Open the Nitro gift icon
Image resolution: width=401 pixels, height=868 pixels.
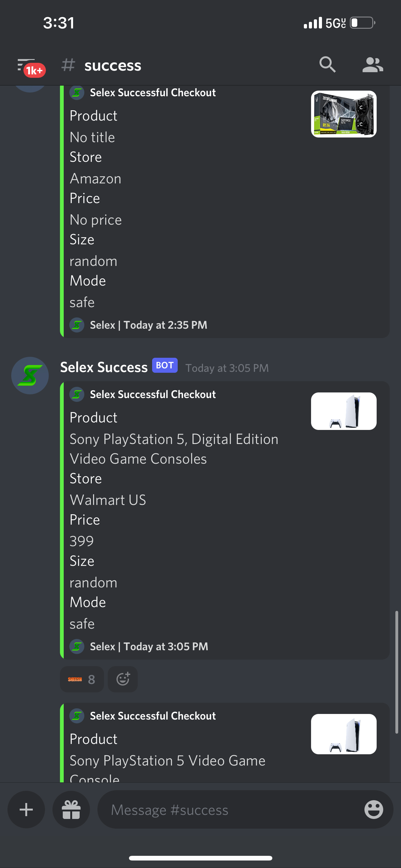[71, 809]
